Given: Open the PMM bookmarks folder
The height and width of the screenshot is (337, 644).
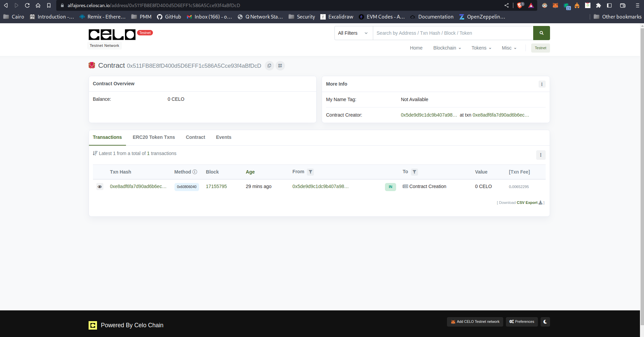Looking at the screenshot, I should coord(141,17).
